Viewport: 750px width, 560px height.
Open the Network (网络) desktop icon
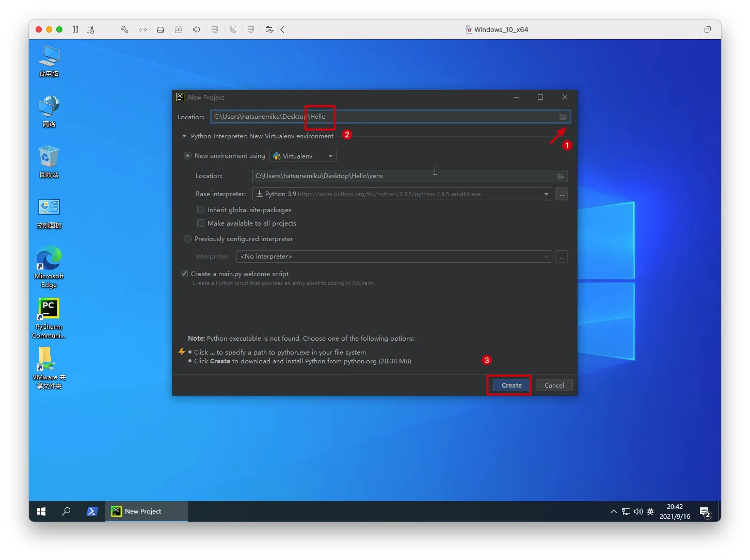[x=49, y=111]
